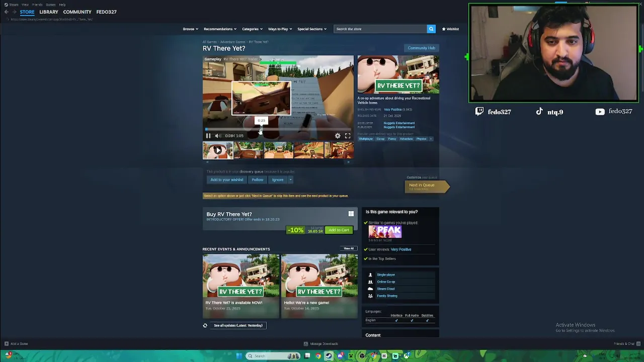
Task: Open the Wishlist link in store header
Action: click(450, 29)
